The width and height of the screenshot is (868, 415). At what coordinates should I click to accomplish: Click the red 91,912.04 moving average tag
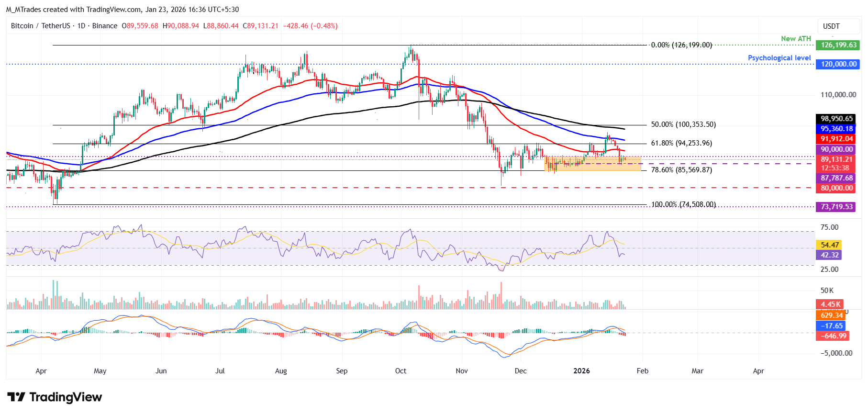click(836, 139)
